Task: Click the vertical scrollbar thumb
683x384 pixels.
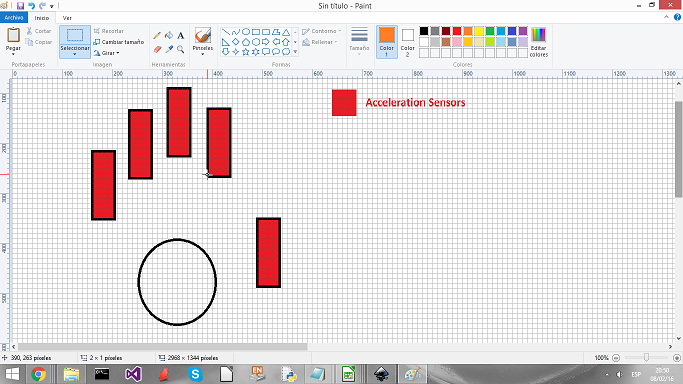Action: [x=679, y=149]
